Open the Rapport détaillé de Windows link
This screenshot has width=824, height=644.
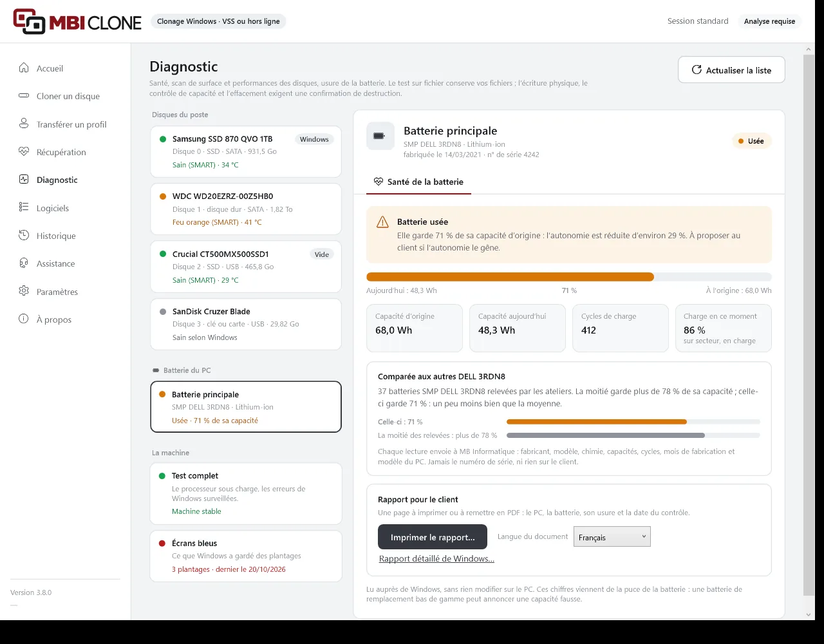point(436,558)
